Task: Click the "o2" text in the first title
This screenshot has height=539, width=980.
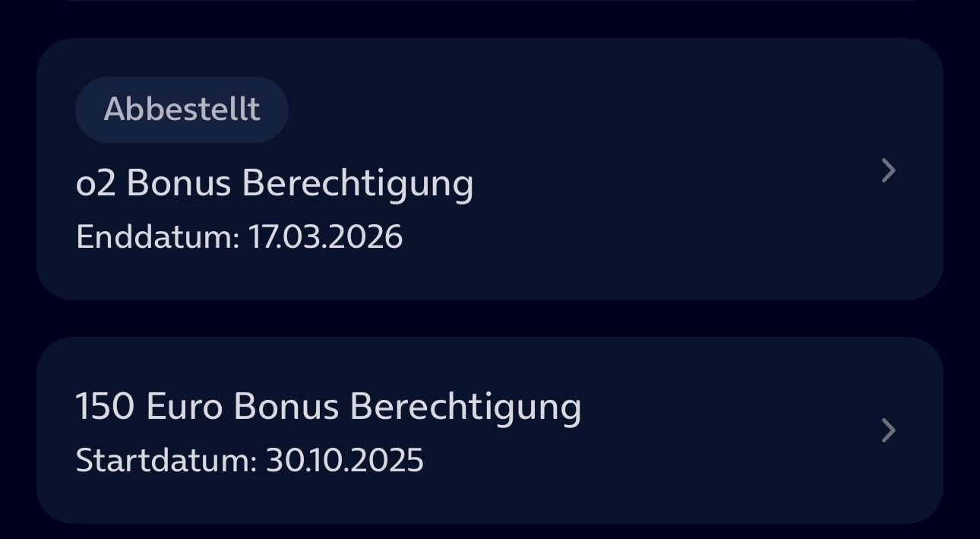Action: (96, 183)
